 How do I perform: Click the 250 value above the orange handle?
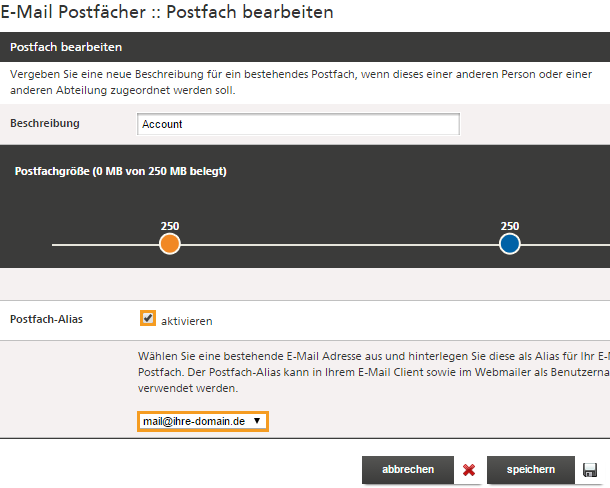point(170,226)
